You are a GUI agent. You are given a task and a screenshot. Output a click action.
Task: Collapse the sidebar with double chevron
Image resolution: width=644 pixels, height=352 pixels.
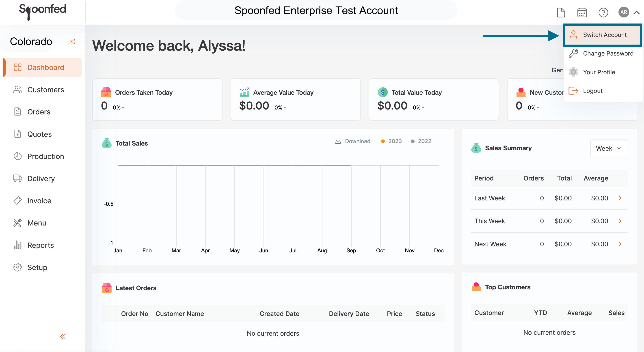click(x=63, y=336)
